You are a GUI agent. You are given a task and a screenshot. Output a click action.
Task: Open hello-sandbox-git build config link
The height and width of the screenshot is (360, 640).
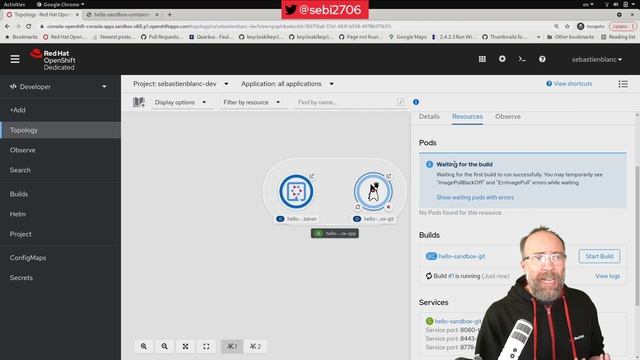[x=462, y=256]
